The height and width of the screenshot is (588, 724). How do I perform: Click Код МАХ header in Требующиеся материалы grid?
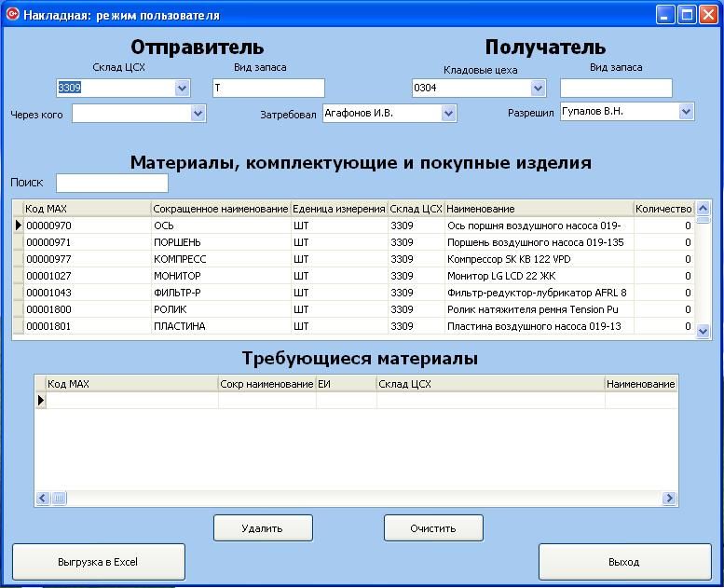[x=132, y=384]
